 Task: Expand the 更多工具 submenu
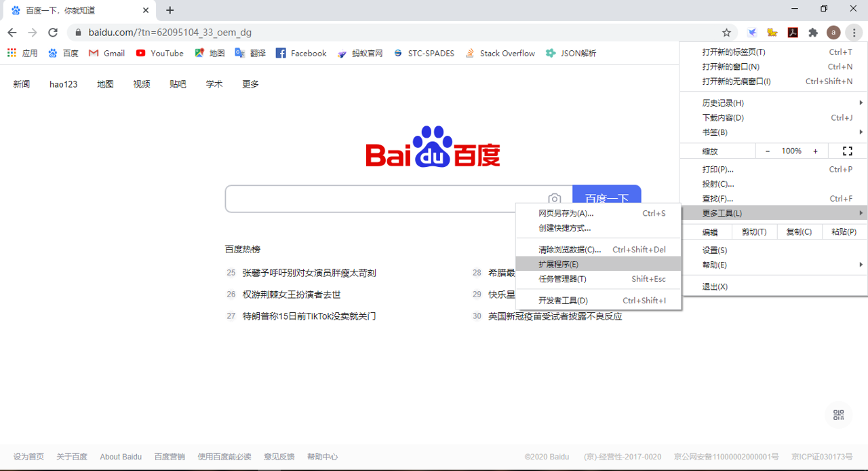click(x=774, y=213)
